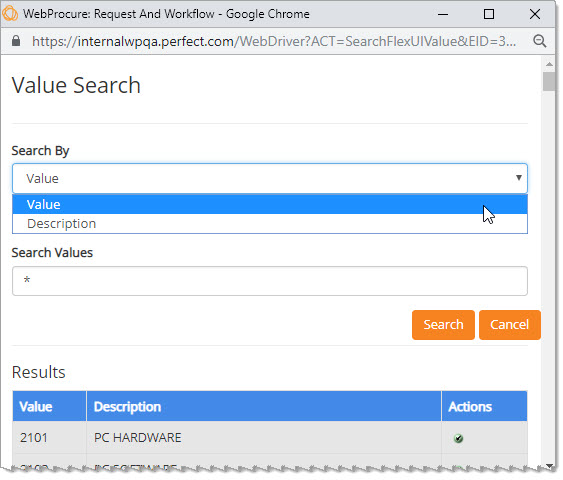Click the WebProcure app icon in title bar
The image size is (563, 480).
click(10, 14)
